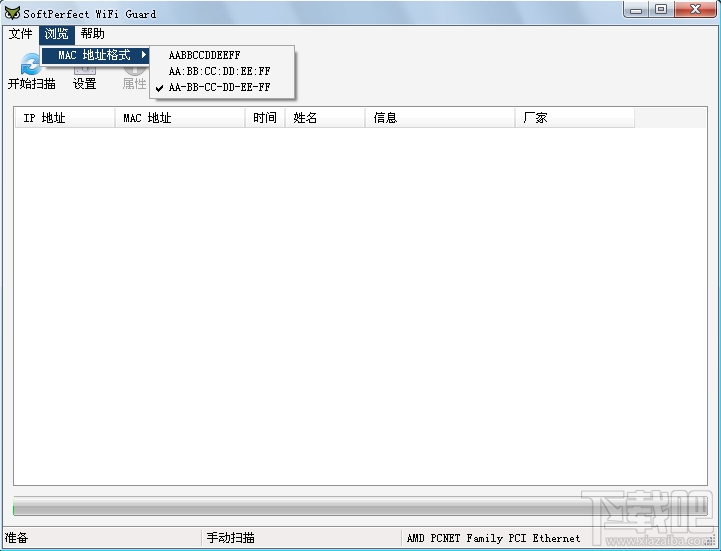Sort by the 时间 column header
This screenshot has width=721, height=551.
265,118
